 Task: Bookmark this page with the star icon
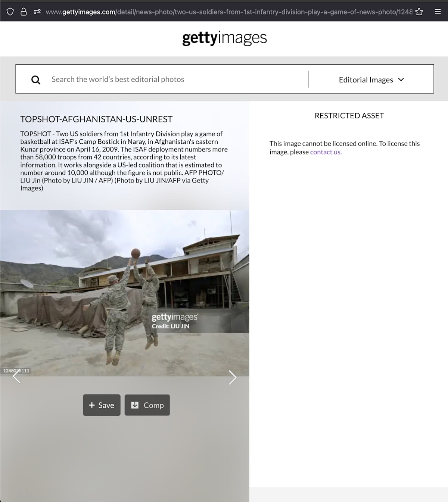click(x=419, y=12)
